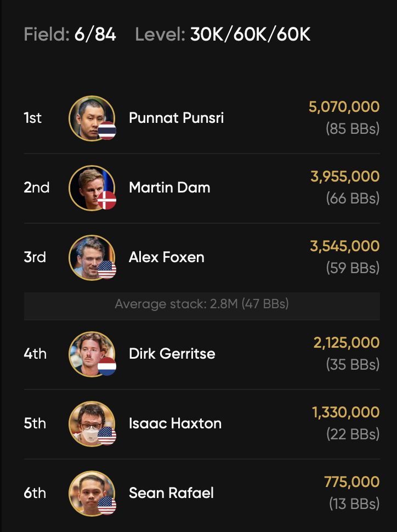Click the Netherlands flag icon
397x532 pixels.
click(x=107, y=366)
